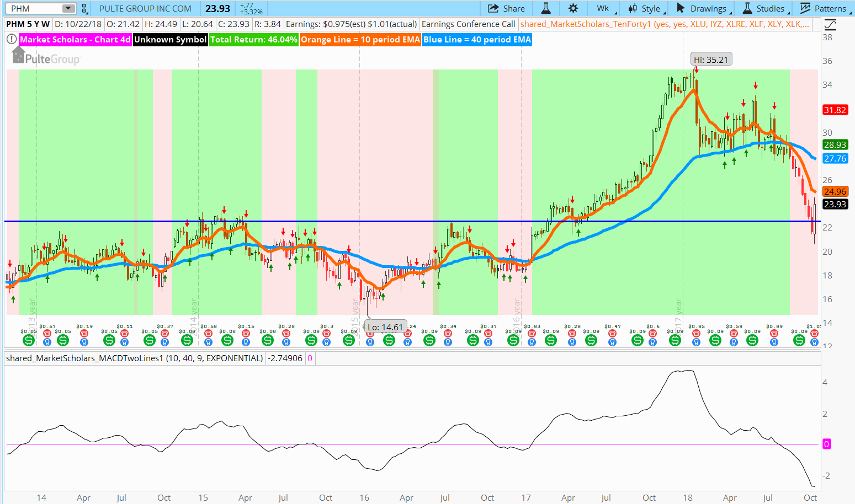The height and width of the screenshot is (504, 855).
Task: Click the blue bulb earnings icon under $0.59
Action: pos(734,342)
